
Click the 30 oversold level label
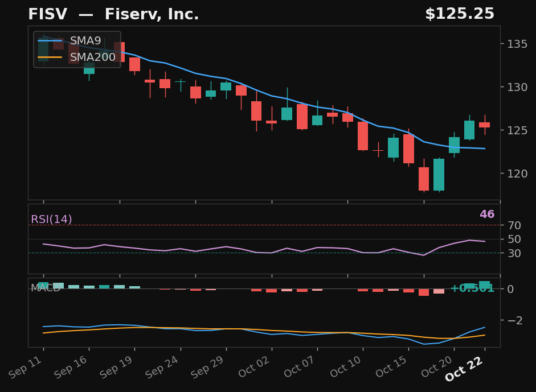click(514, 253)
